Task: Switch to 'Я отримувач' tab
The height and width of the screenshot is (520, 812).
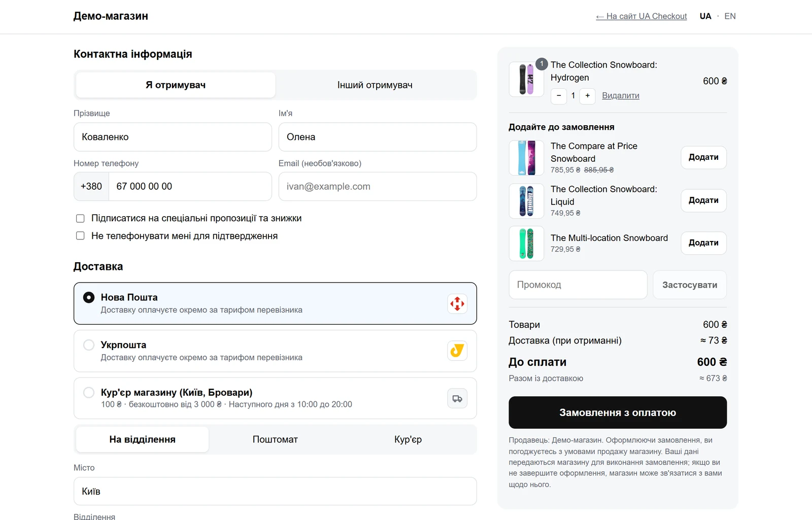Action: coord(176,85)
